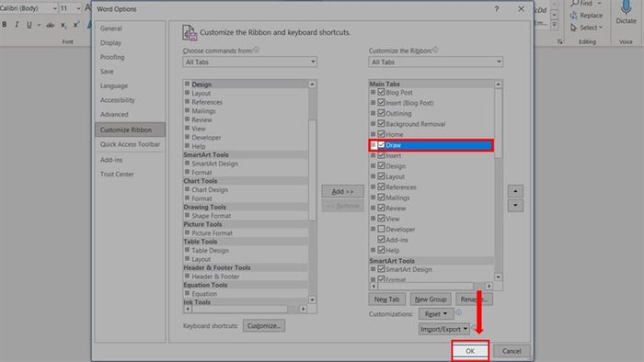This screenshot has height=362, width=644.
Task: Toggle Bold formatting in Word ribbon
Action: pos(5,25)
